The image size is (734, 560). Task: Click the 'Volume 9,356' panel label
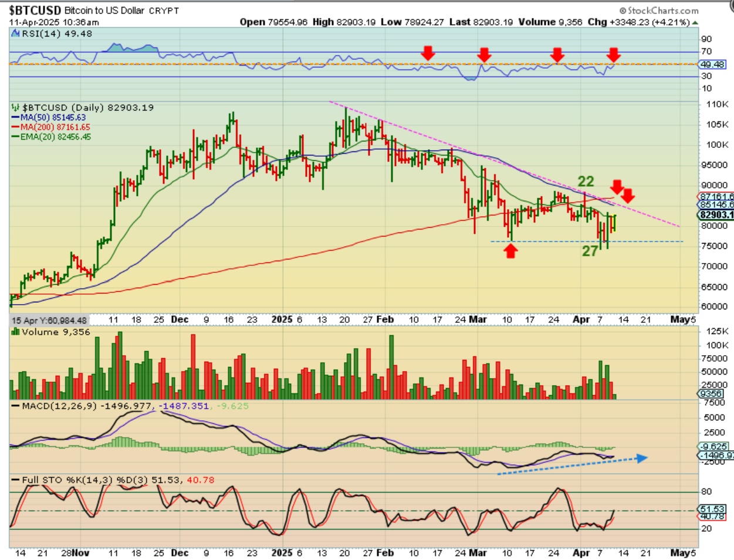click(56, 332)
